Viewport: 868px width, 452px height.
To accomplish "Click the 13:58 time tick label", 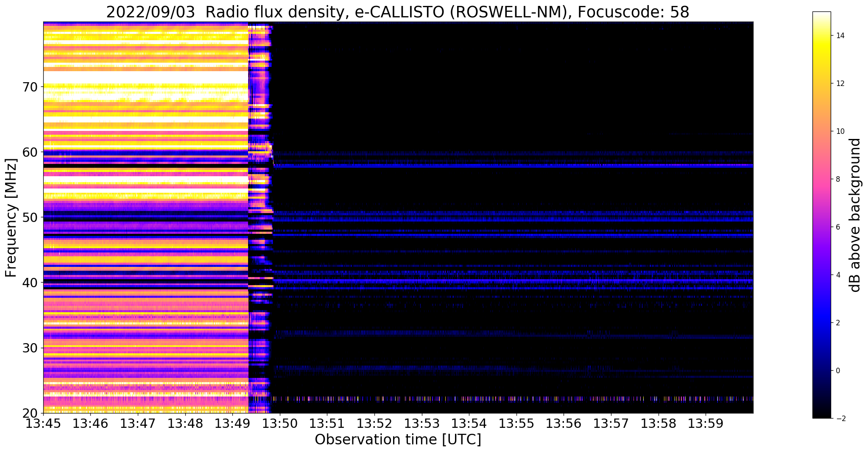I will tap(658, 424).
